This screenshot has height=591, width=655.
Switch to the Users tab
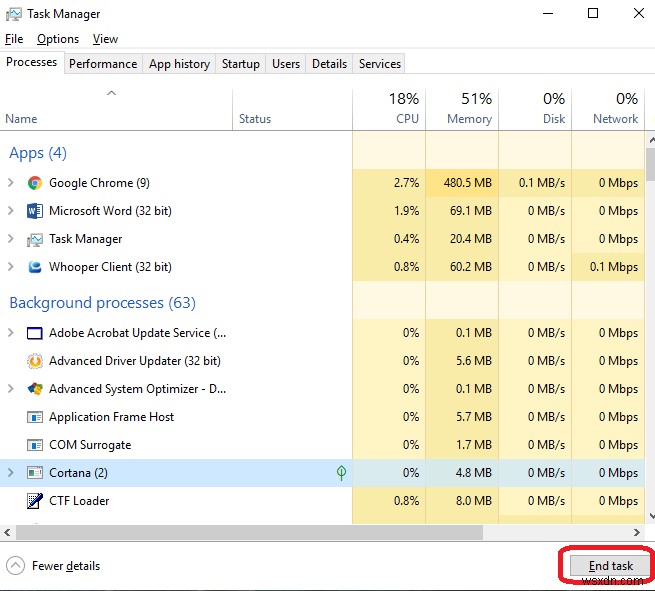(x=286, y=64)
